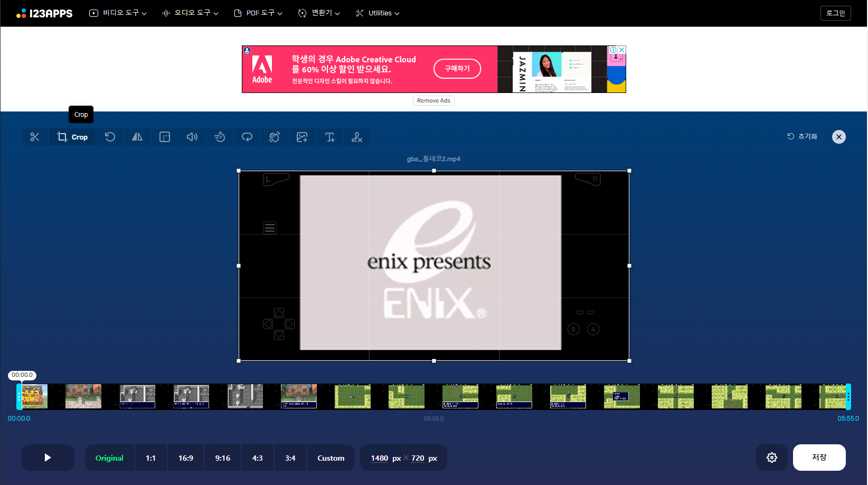The height and width of the screenshot is (485, 868).
Task: Click the first colorful title-screen thumbnail
Action: 35,396
